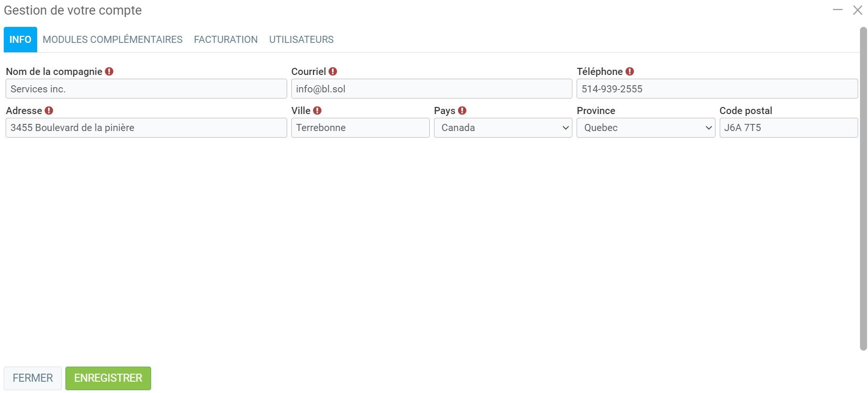Go to the Utilisateurs tab
This screenshot has height=393, width=868.
(301, 40)
